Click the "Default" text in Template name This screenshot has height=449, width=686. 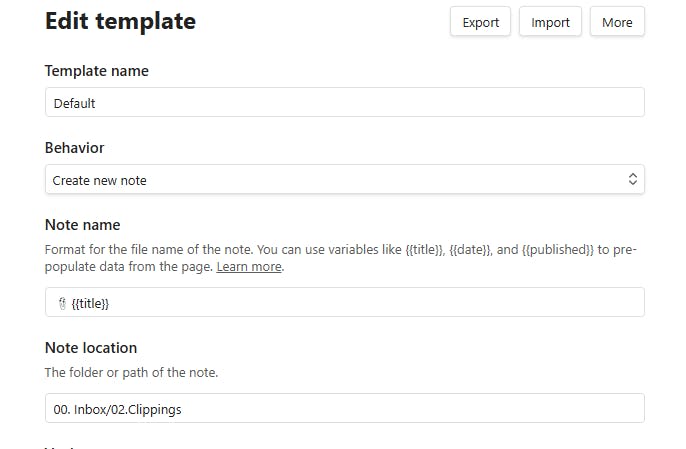[x=74, y=103]
